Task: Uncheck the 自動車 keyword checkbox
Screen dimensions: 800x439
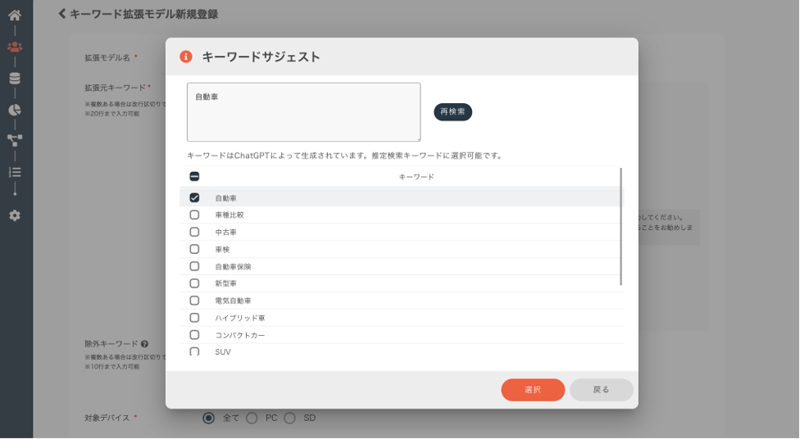Action: pyautogui.click(x=194, y=198)
